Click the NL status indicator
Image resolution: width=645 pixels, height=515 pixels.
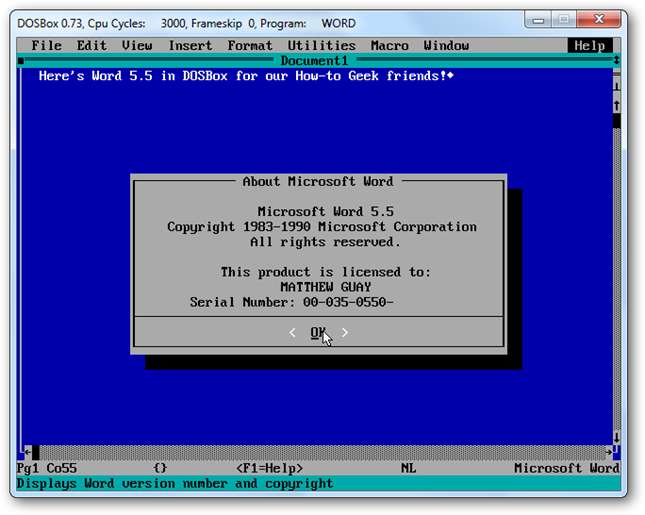408,468
